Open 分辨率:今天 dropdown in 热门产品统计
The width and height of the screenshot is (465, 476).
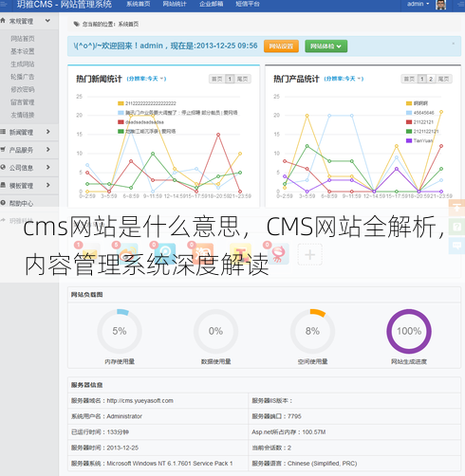click(344, 79)
